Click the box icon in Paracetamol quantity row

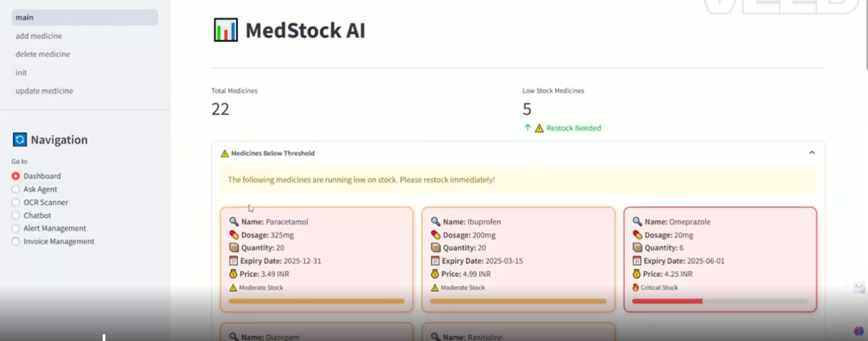234,248
